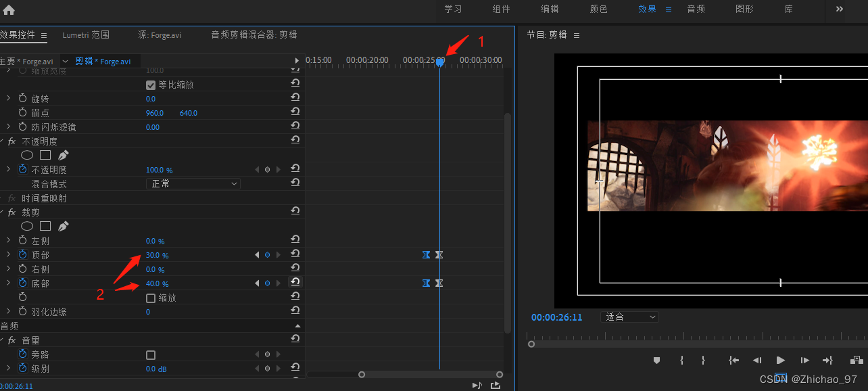Toggle animation stopwatch for 旋转
The image size is (868, 391).
[23, 99]
